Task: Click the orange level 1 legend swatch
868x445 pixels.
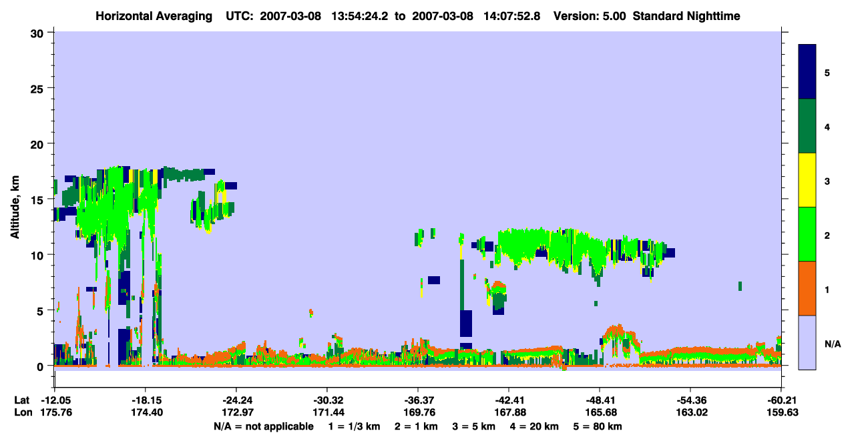Action: (x=808, y=288)
